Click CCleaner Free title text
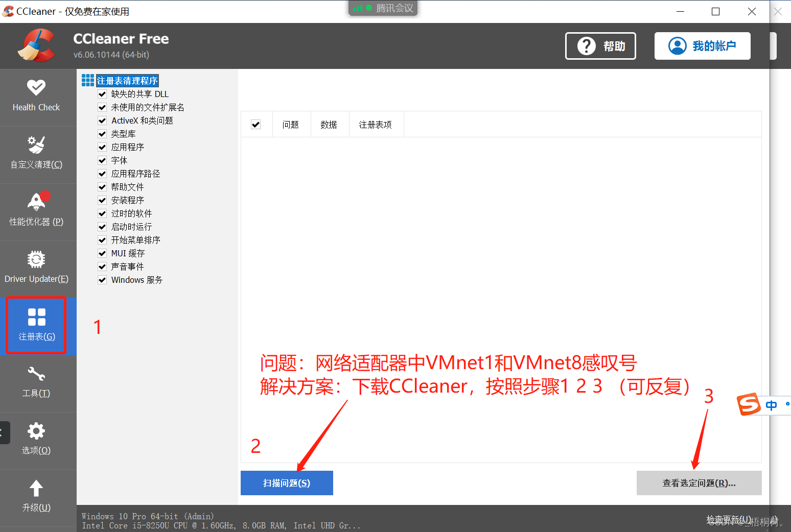791x532 pixels. pos(121,39)
